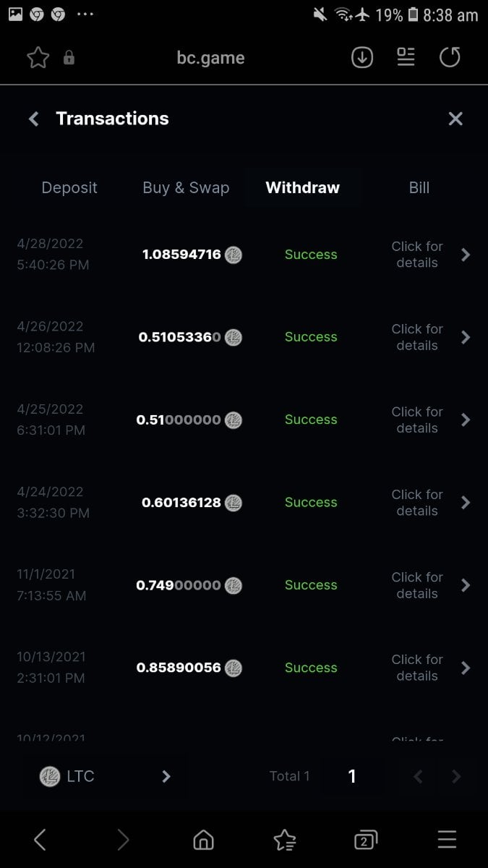
Task: Open the LTC currency selector
Action: (106, 777)
